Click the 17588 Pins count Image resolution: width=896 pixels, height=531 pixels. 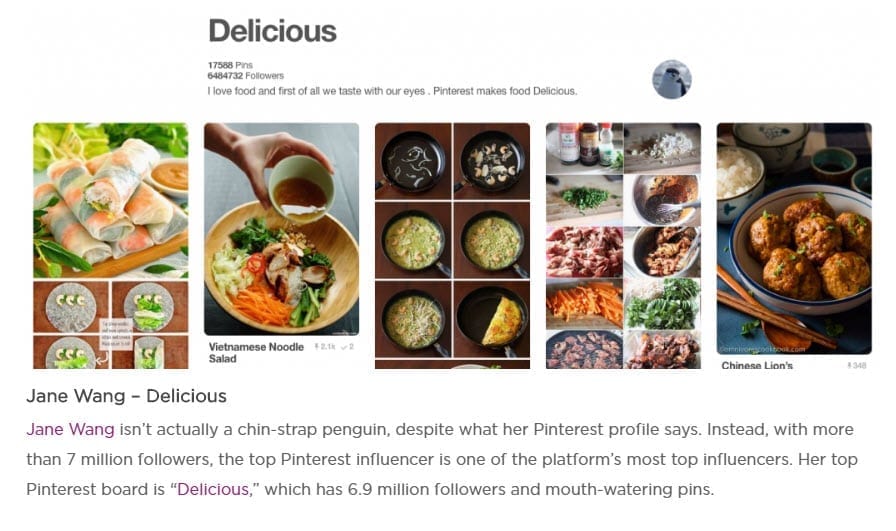230,65
